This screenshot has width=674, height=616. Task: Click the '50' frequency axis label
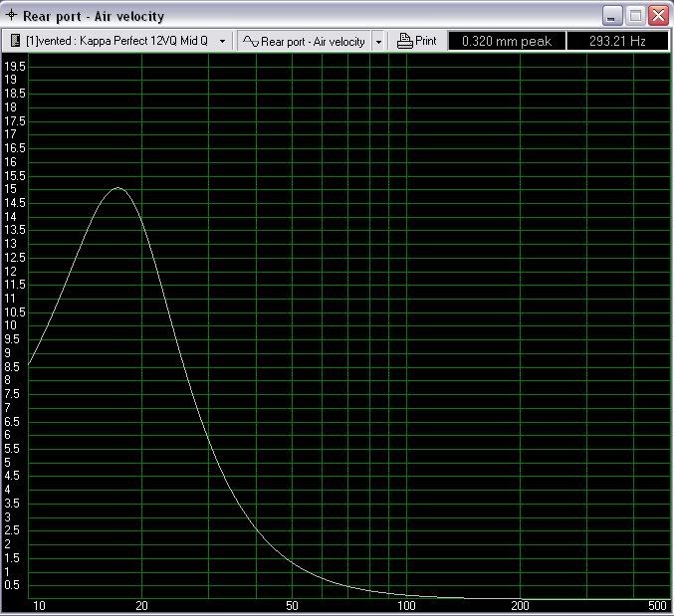292,606
